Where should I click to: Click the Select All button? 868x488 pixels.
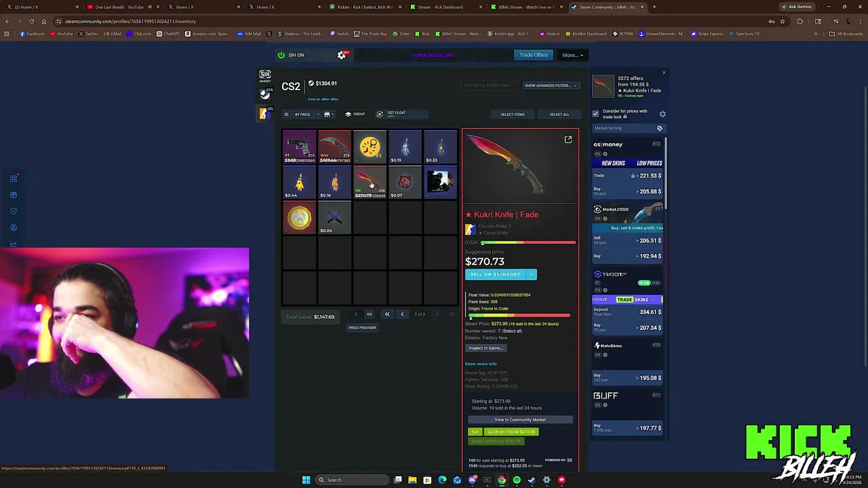559,114
